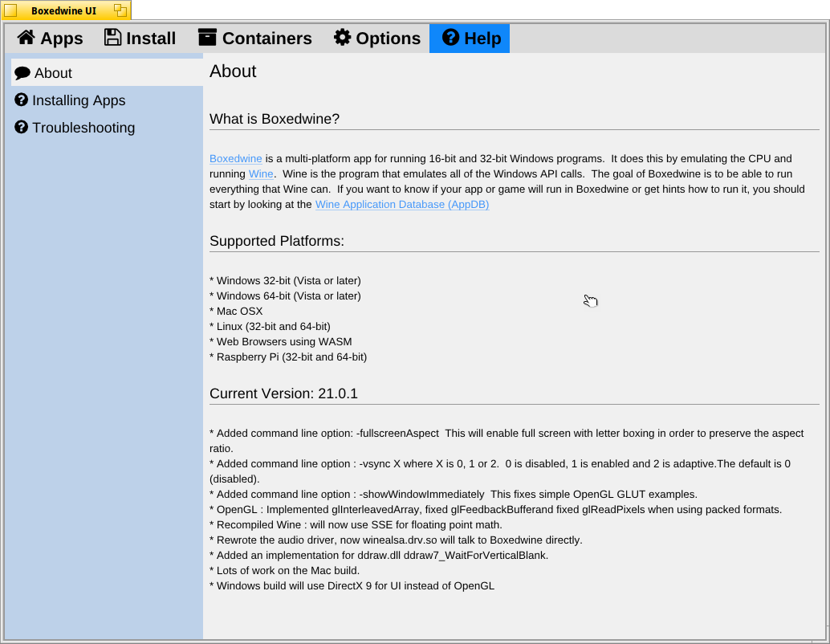The height and width of the screenshot is (644, 830).
Task: Click '* Windows 64-bit (Vista or later)' line
Action: (285, 296)
